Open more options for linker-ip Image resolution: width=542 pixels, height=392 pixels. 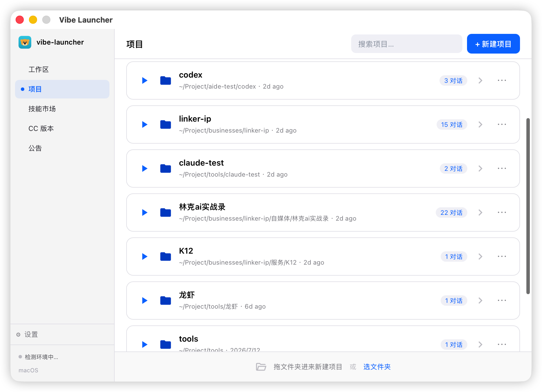(x=502, y=124)
